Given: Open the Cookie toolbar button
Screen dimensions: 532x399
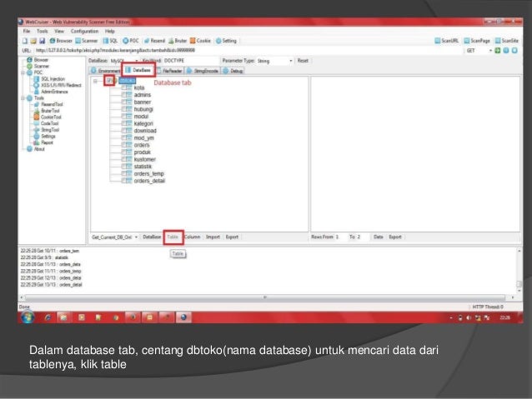Looking at the screenshot, I should [200, 41].
